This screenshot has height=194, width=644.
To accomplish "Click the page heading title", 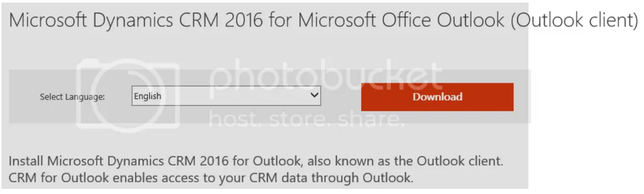I will click(323, 20).
